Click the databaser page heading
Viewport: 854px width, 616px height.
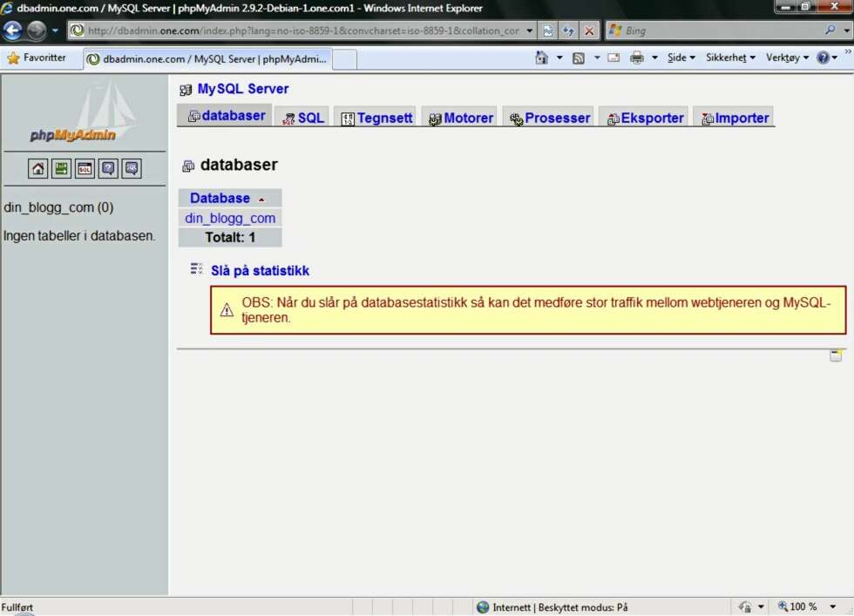239,165
